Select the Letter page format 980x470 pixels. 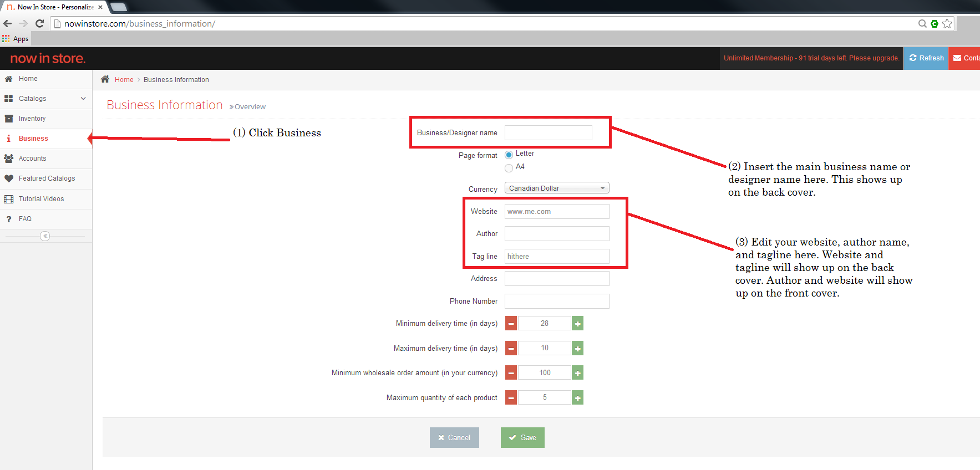tap(509, 155)
